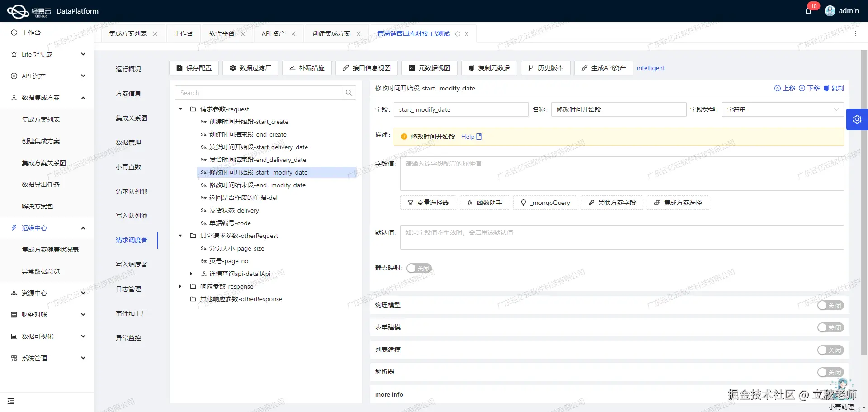Toggle the 静态映射 static mapping switch
The height and width of the screenshot is (412, 868).
click(419, 268)
